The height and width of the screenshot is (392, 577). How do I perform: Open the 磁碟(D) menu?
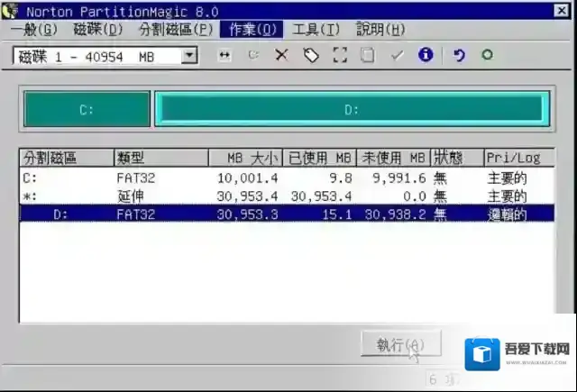(x=98, y=30)
